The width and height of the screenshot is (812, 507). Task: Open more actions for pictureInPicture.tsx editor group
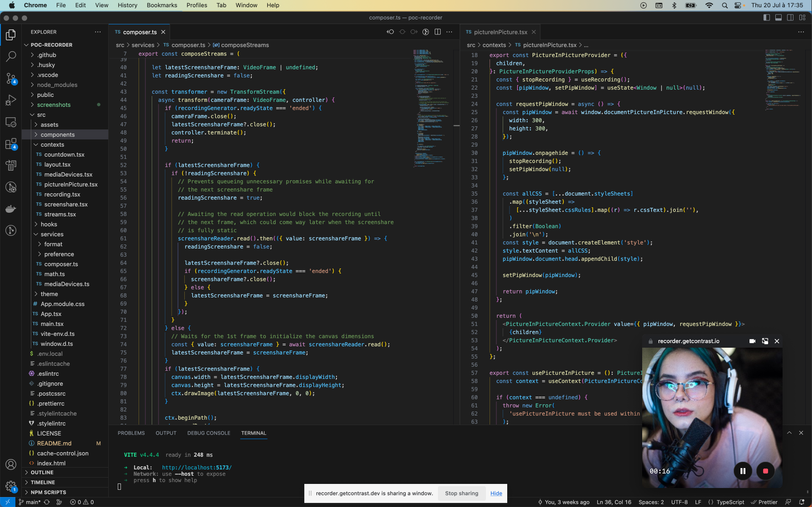tap(801, 32)
